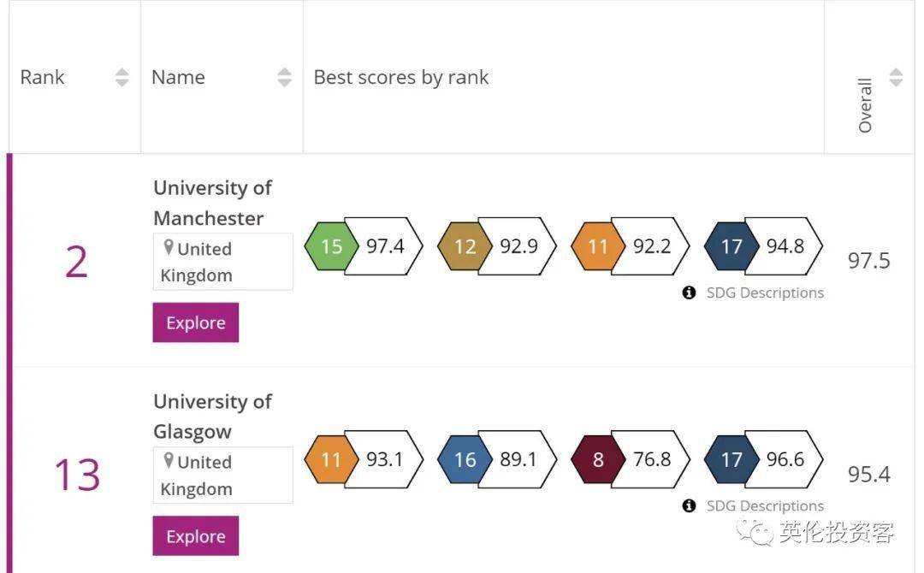Click the Best scores by rank header
The height and width of the screenshot is (573, 924).
(x=401, y=77)
